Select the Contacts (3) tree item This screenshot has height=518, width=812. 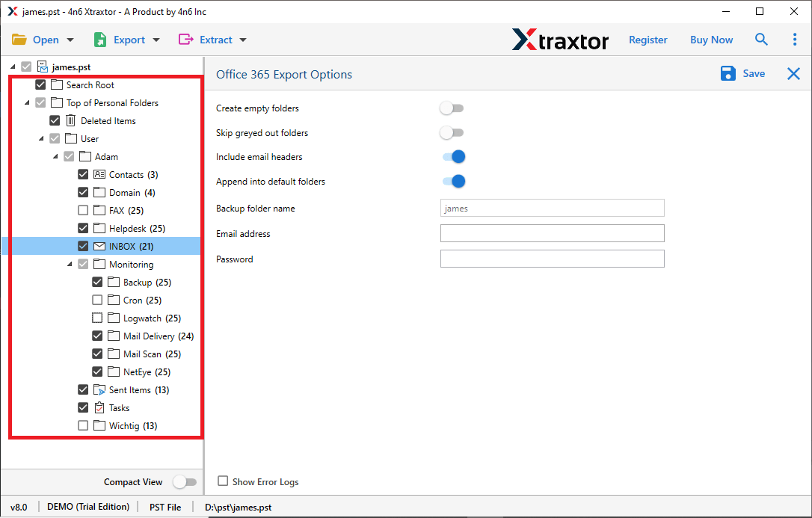[134, 174]
